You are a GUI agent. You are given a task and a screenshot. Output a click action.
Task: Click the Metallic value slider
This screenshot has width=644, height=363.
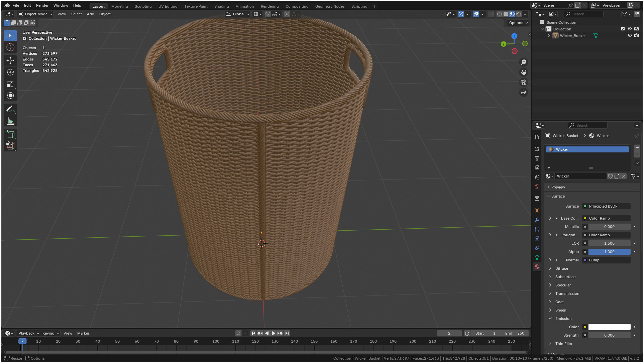pos(609,227)
